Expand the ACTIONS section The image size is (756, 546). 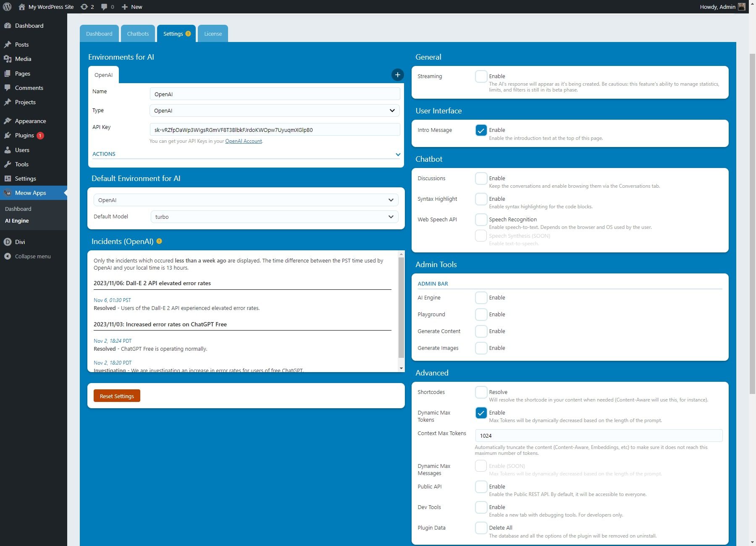click(246, 154)
